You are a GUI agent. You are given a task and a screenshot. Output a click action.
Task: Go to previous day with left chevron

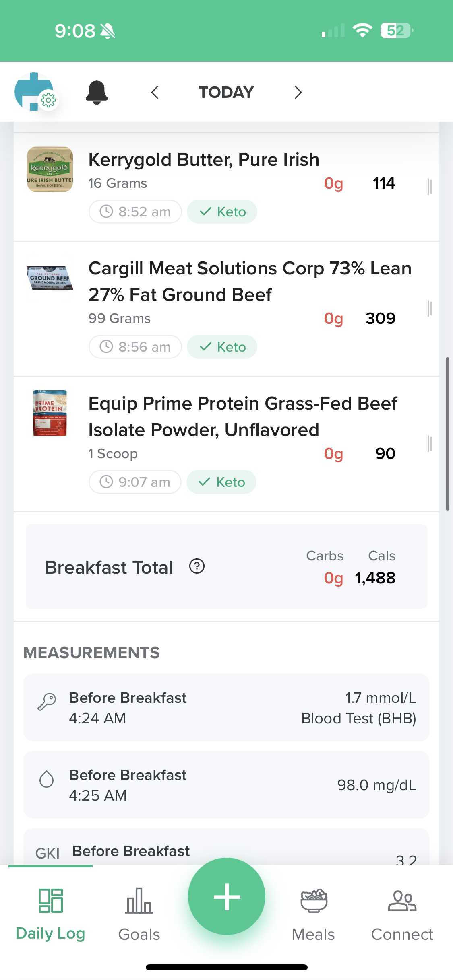155,92
